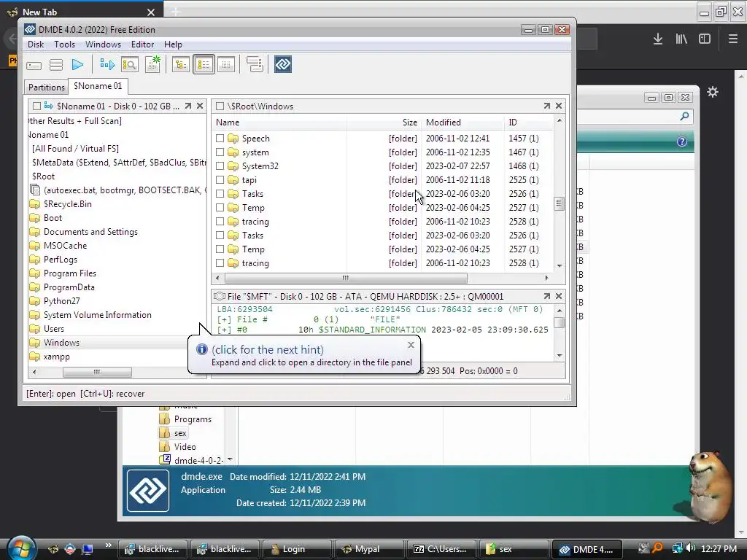Click the dmde.exe large application thumbnail
Image resolution: width=747 pixels, height=560 pixels.
click(x=147, y=491)
